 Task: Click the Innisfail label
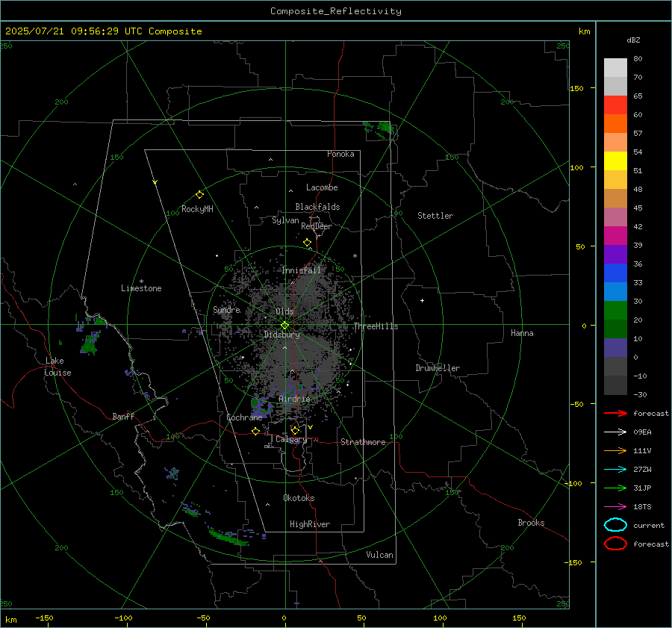click(x=301, y=270)
